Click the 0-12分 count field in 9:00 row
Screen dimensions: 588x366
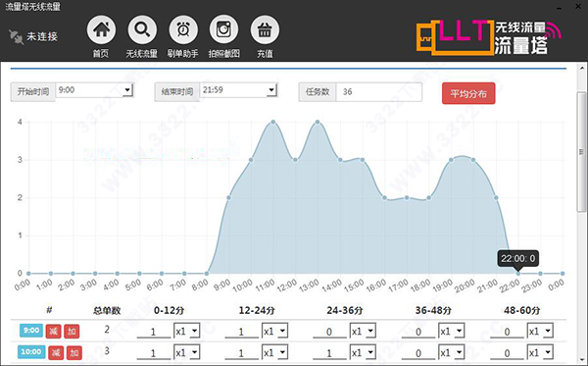(154, 332)
